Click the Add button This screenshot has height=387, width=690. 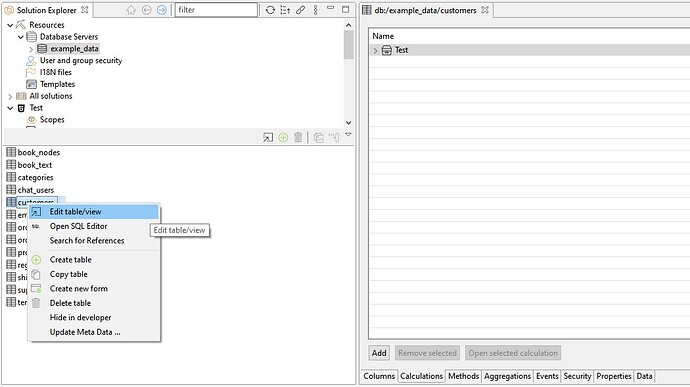pyautogui.click(x=379, y=353)
